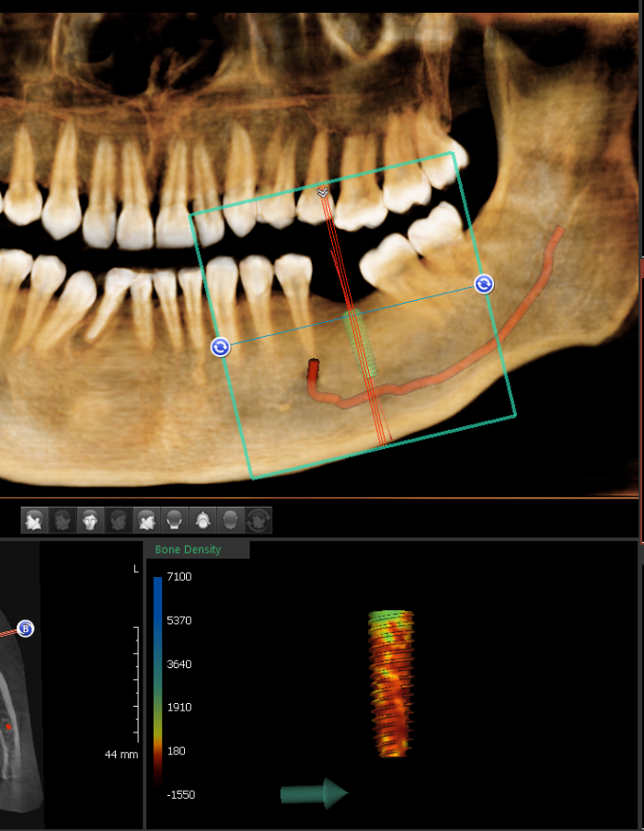Screen dimensions: 644x831
Task: Select the back of head view icon
Action: [x=174, y=521]
